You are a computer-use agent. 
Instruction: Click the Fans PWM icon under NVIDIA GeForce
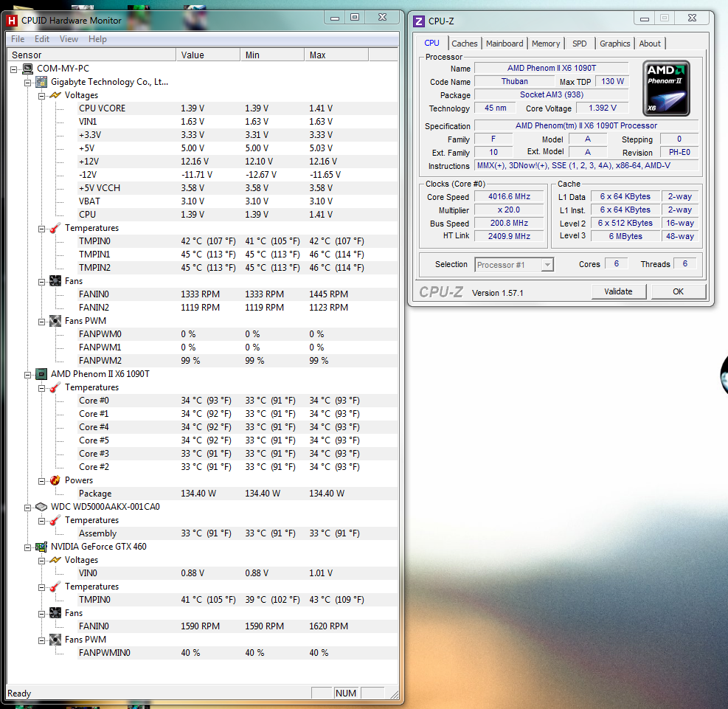tap(55, 640)
